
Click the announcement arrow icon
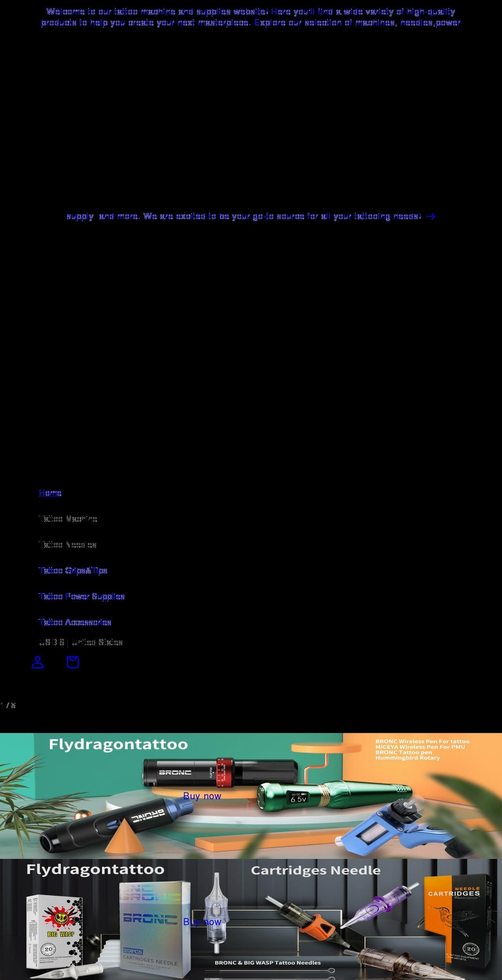click(430, 216)
